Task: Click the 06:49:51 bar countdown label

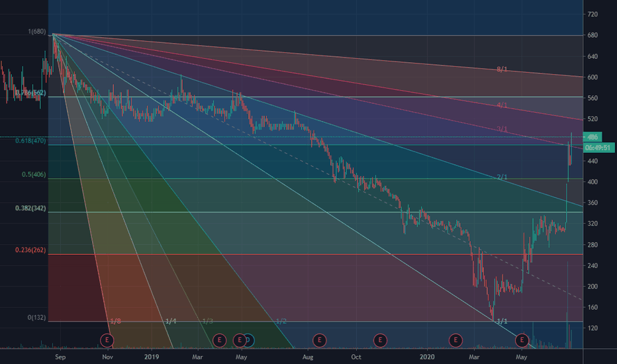Action: click(x=598, y=148)
